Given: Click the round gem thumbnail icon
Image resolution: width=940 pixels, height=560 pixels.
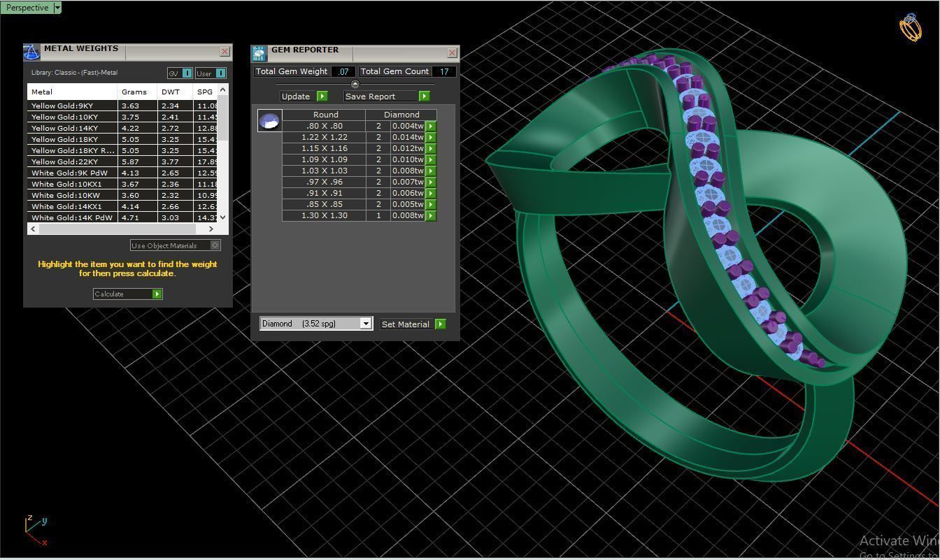Looking at the screenshot, I should coord(270,120).
